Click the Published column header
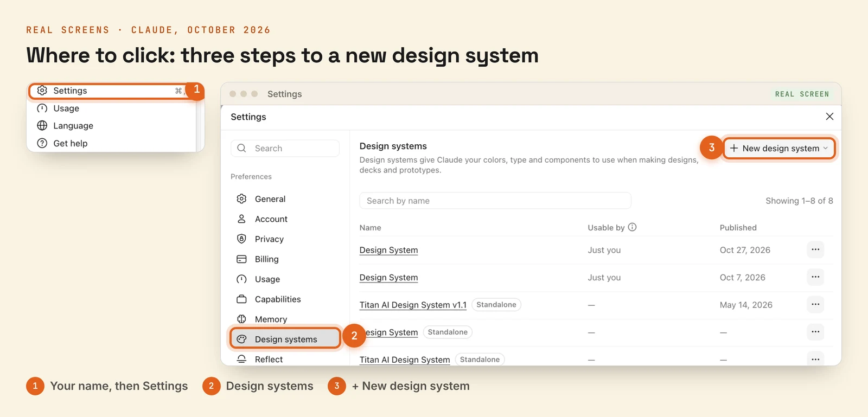This screenshot has height=417, width=868. tap(738, 228)
